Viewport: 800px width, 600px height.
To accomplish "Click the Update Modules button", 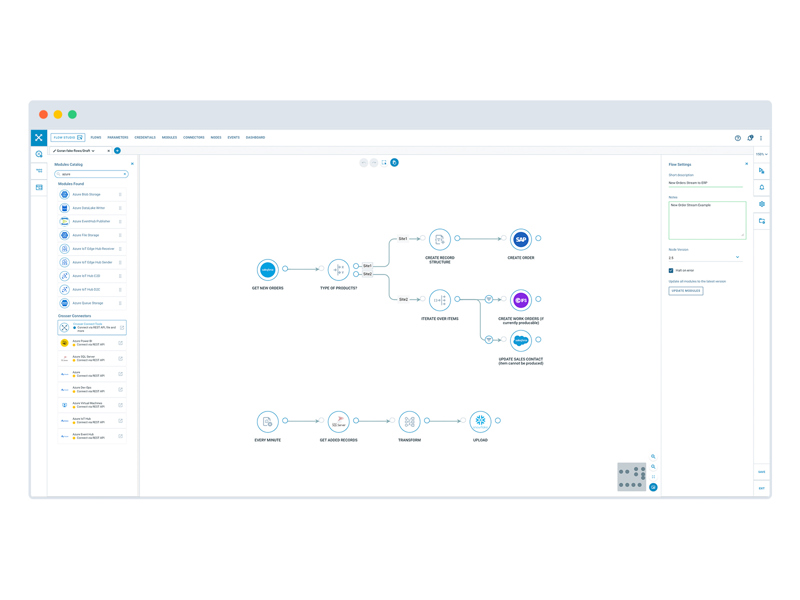I will coord(686,291).
